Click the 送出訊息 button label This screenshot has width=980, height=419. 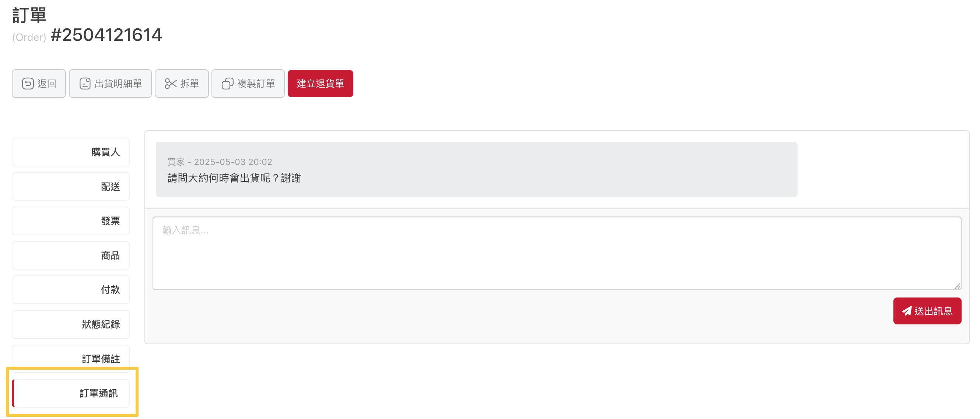933,311
